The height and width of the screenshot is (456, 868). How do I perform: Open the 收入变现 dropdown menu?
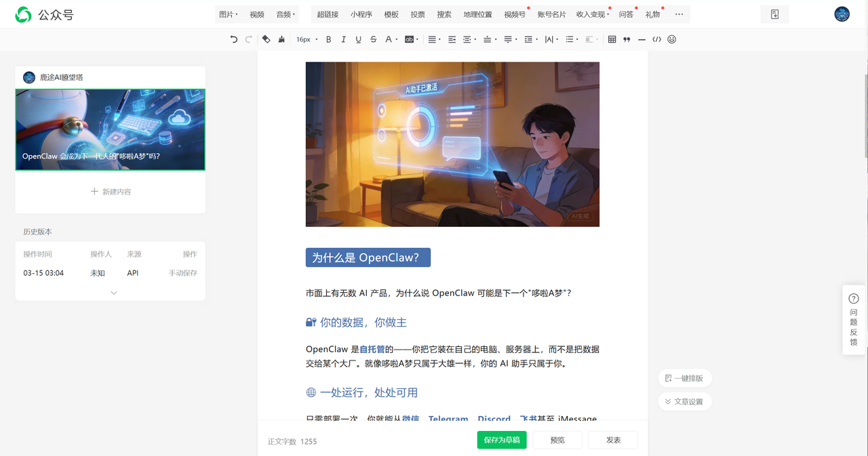[593, 14]
